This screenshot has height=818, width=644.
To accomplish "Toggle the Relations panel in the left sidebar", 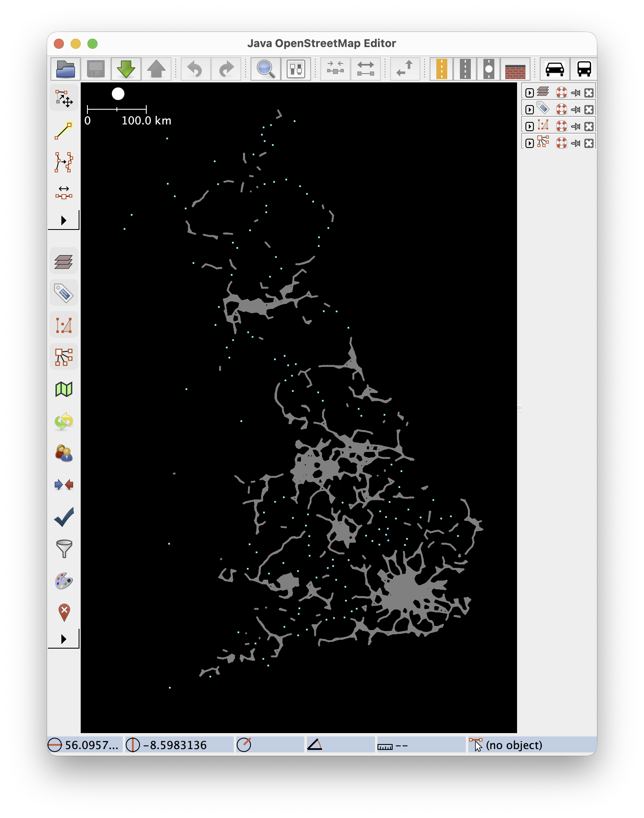I will coord(64,357).
